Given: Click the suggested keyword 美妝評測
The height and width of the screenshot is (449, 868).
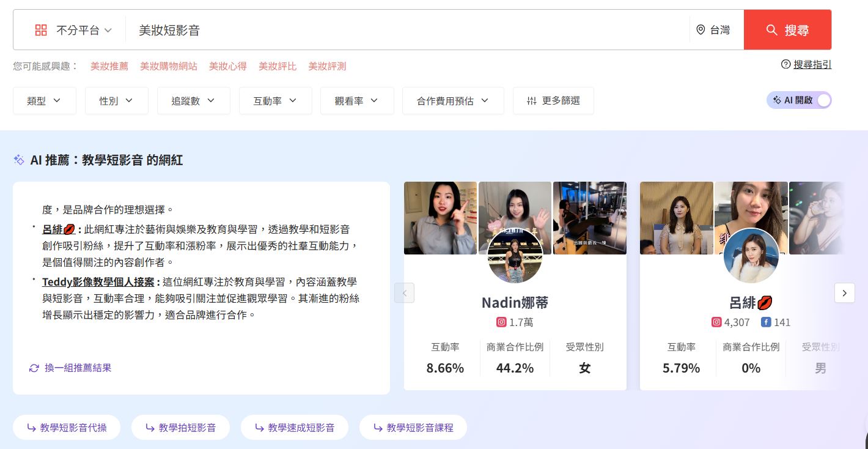Looking at the screenshot, I should [327, 66].
